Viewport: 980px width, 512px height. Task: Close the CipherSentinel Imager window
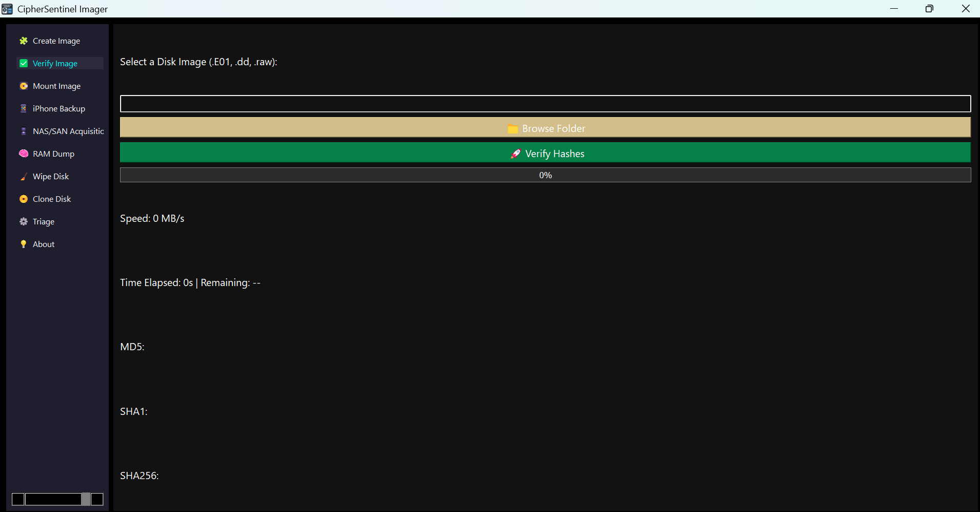966,9
